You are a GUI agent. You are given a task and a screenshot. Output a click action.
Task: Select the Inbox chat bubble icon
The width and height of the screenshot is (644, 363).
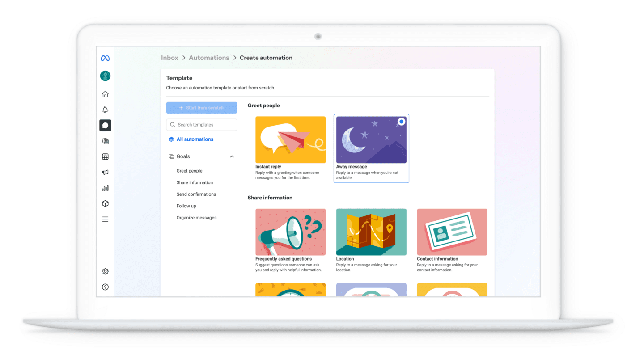(105, 125)
